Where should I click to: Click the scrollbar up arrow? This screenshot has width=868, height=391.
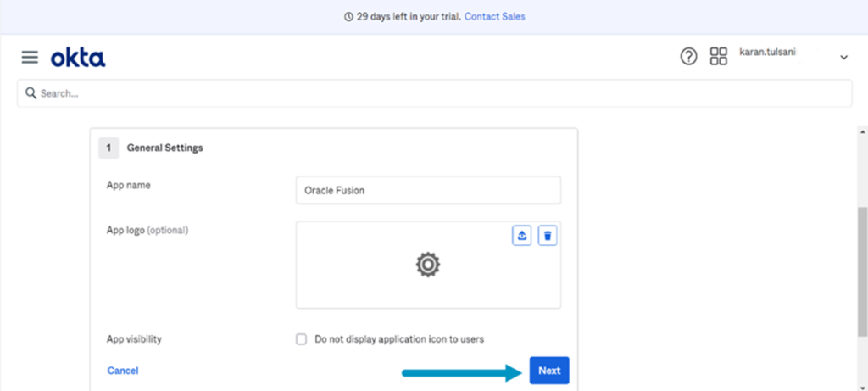tap(862, 131)
